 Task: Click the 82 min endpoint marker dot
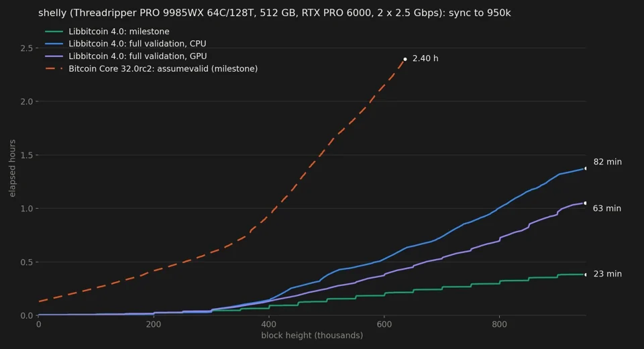click(x=585, y=168)
